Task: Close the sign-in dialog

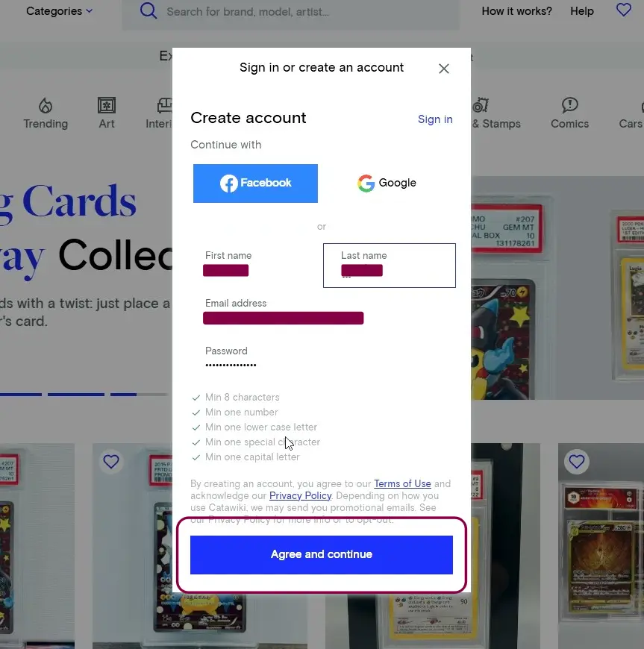Action: pyautogui.click(x=443, y=69)
